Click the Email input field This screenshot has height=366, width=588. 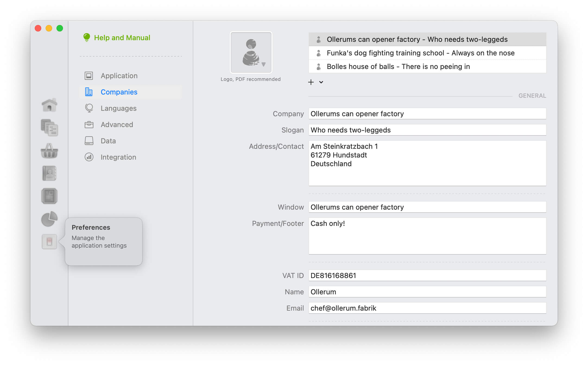coord(427,308)
